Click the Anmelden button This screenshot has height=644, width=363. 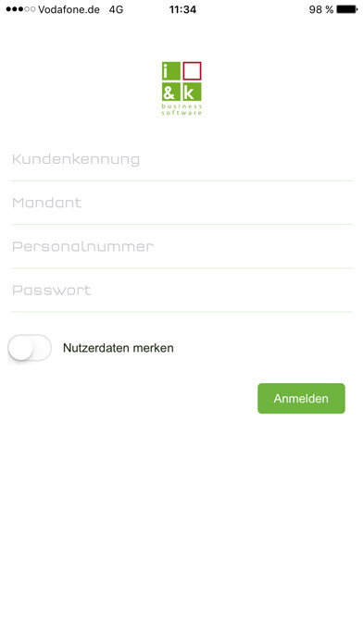[301, 399]
